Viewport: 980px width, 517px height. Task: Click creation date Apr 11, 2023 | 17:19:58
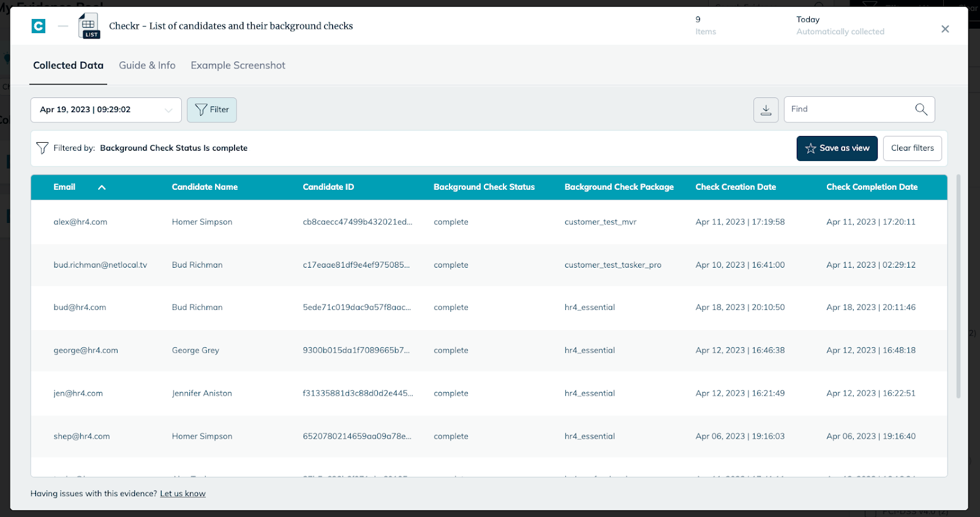pos(740,222)
